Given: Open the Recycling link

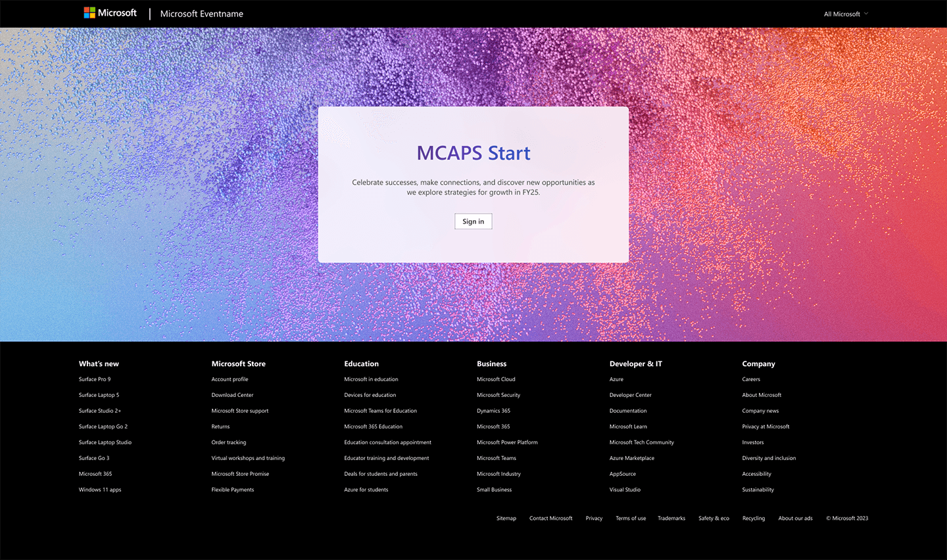Looking at the screenshot, I should point(754,519).
